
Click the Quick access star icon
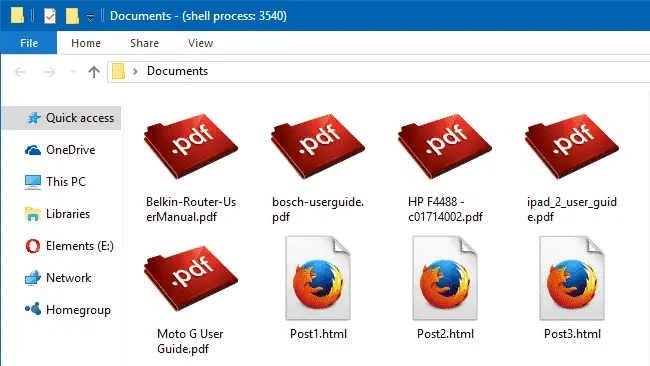coord(34,118)
